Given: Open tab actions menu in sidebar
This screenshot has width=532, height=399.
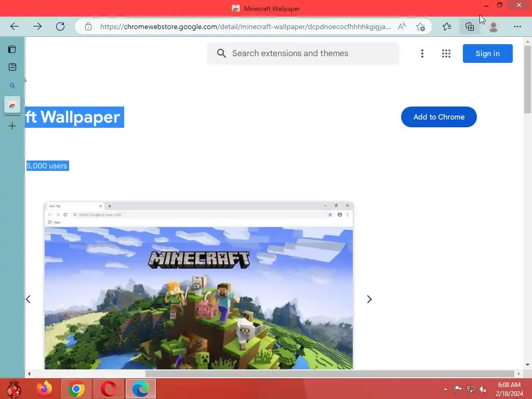Looking at the screenshot, I should pos(12,49).
